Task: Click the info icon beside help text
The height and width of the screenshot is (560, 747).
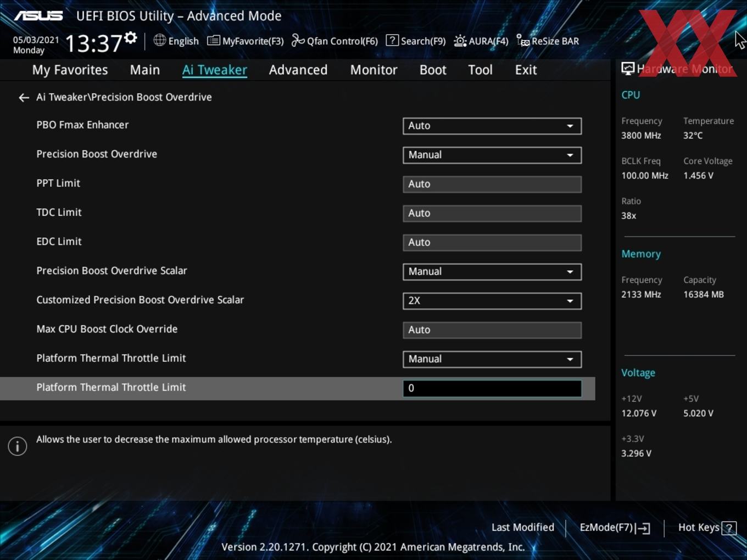Action: (x=18, y=446)
